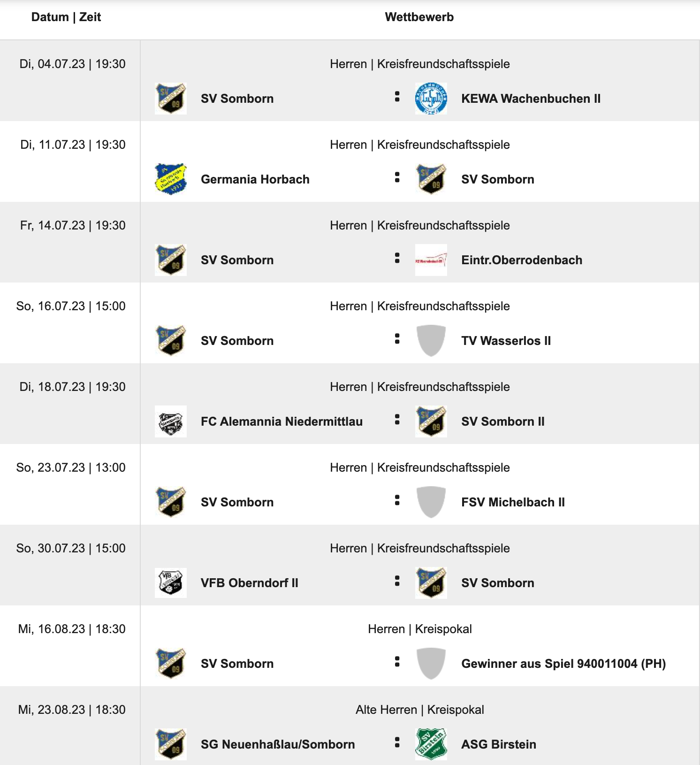Screen dimensions: 700x765
Task: Click the Eintr.Oberrodenbach club logo
Action: tap(431, 260)
